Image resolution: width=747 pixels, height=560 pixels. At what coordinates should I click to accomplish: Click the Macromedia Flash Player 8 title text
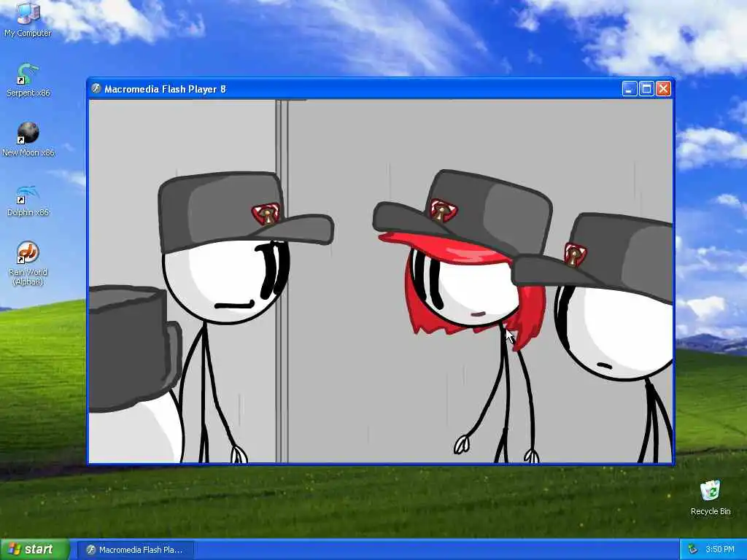point(165,89)
